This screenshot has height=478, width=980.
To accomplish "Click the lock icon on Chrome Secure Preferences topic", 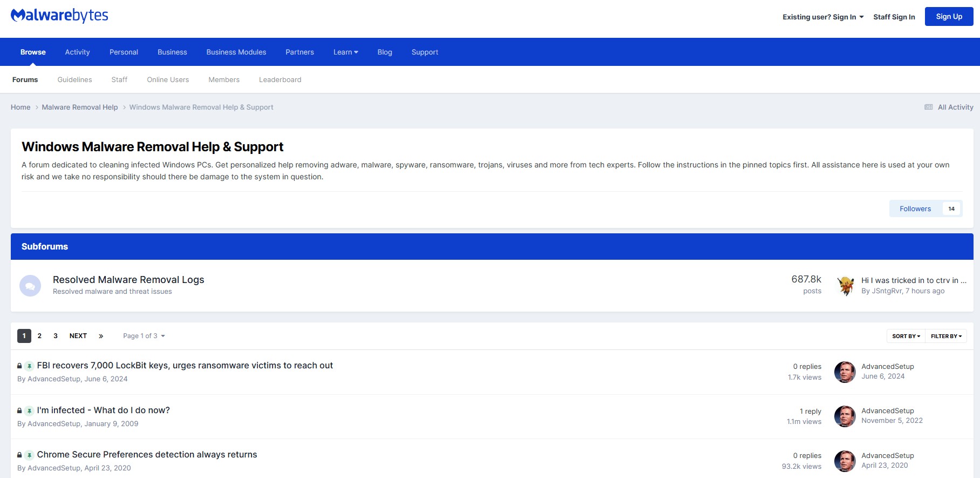I will [x=19, y=455].
